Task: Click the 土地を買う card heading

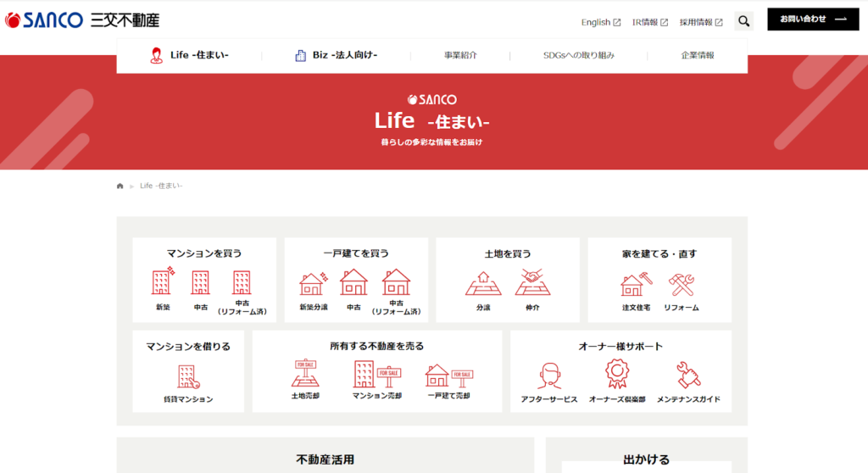Action: pyautogui.click(x=508, y=253)
